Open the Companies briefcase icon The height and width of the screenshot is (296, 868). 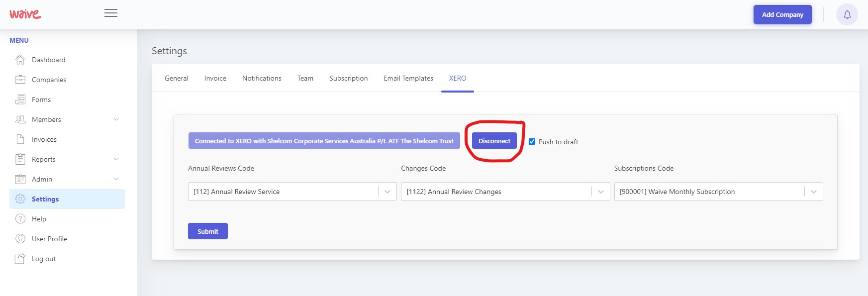click(x=20, y=80)
